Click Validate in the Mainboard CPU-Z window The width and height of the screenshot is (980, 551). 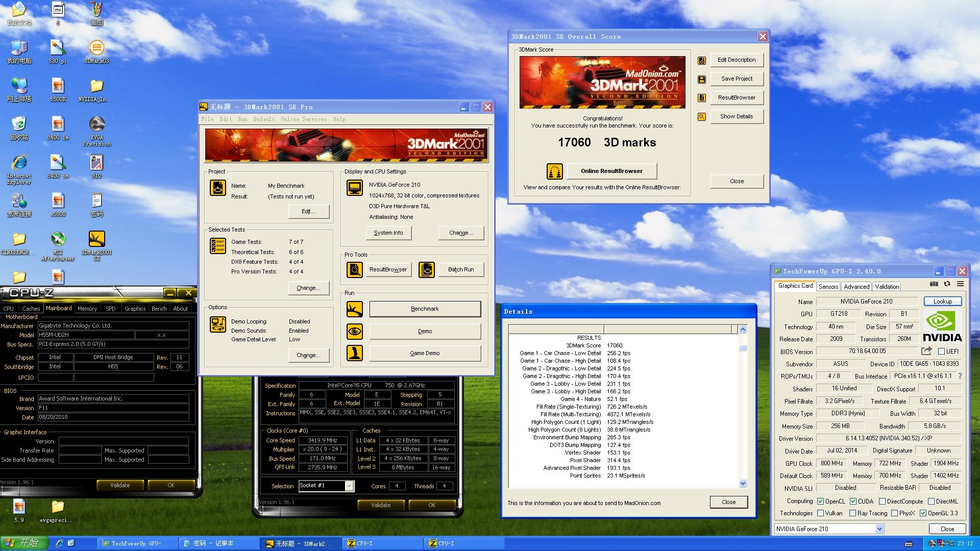click(120, 486)
